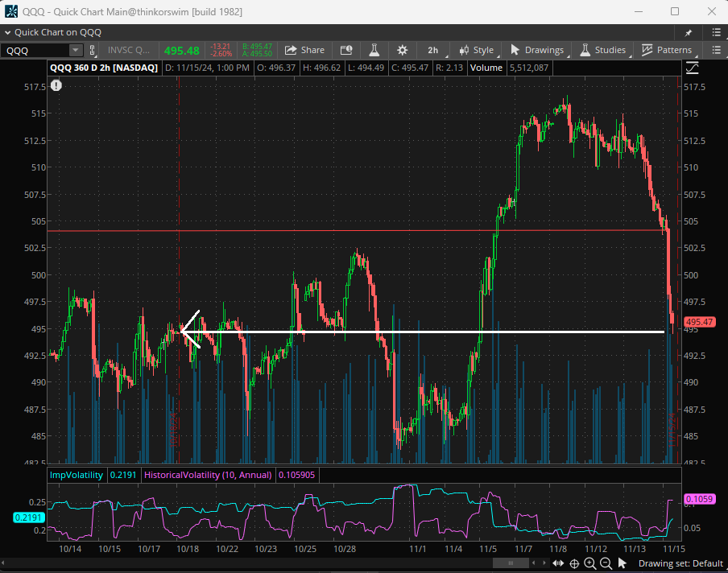Click the volume value 5,512,087
Image resolution: width=728 pixels, height=573 pixels.
(x=529, y=68)
